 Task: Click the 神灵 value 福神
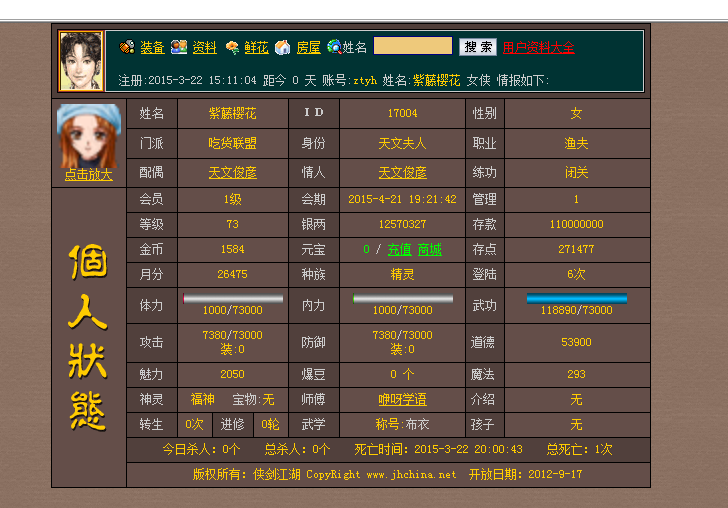coord(202,399)
